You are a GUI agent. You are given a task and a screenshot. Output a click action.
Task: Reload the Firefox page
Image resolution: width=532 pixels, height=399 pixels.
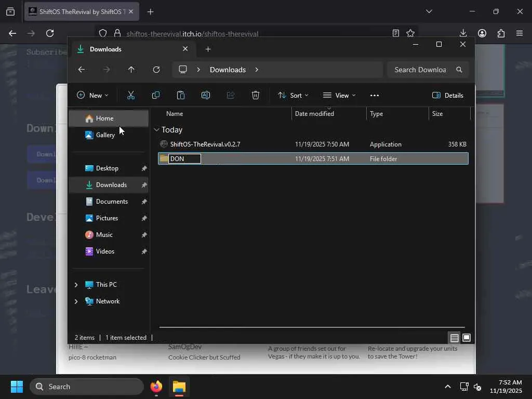point(50,33)
